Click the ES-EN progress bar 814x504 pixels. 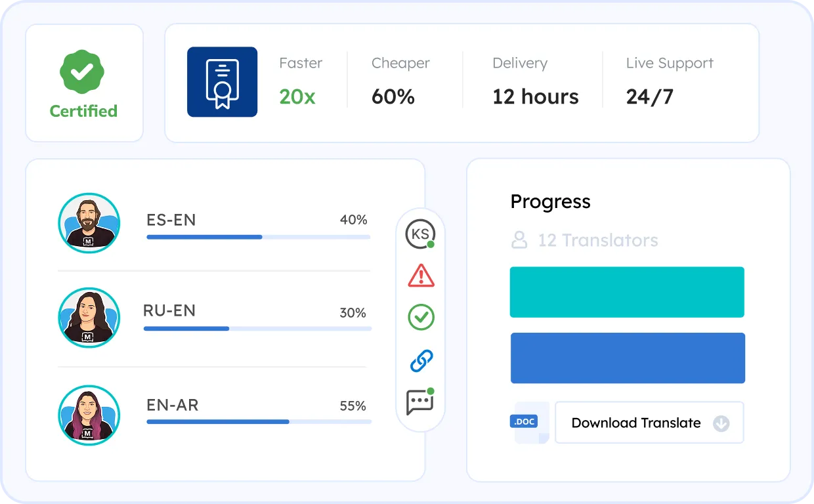[258, 237]
